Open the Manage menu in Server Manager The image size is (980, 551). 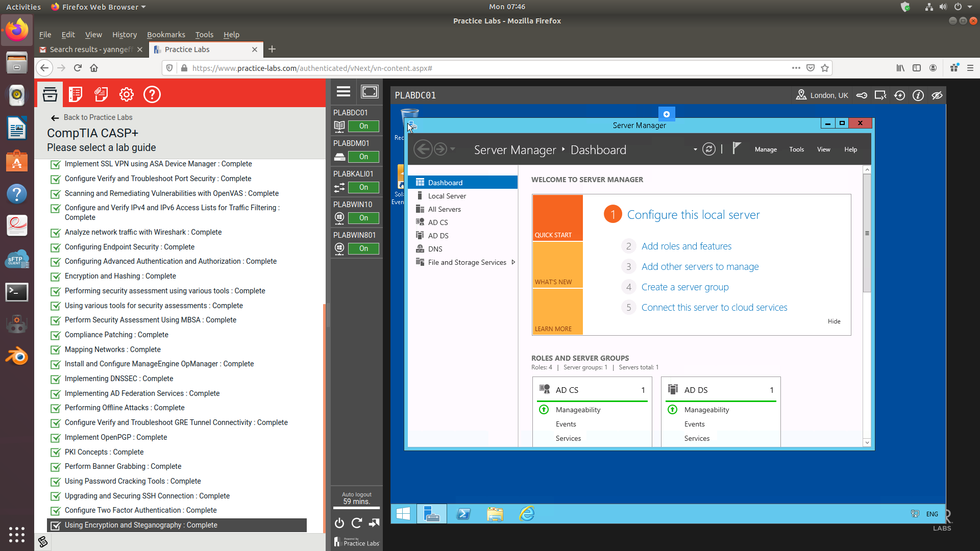(766, 149)
